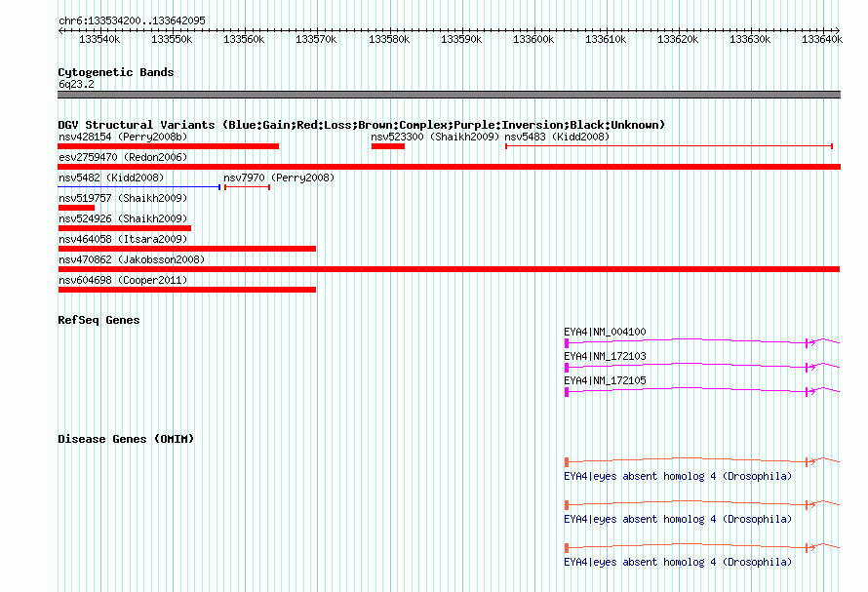Viewport: 868px width, 592px height.
Task: Click the 133560k ruler position label
Action: [x=244, y=39]
